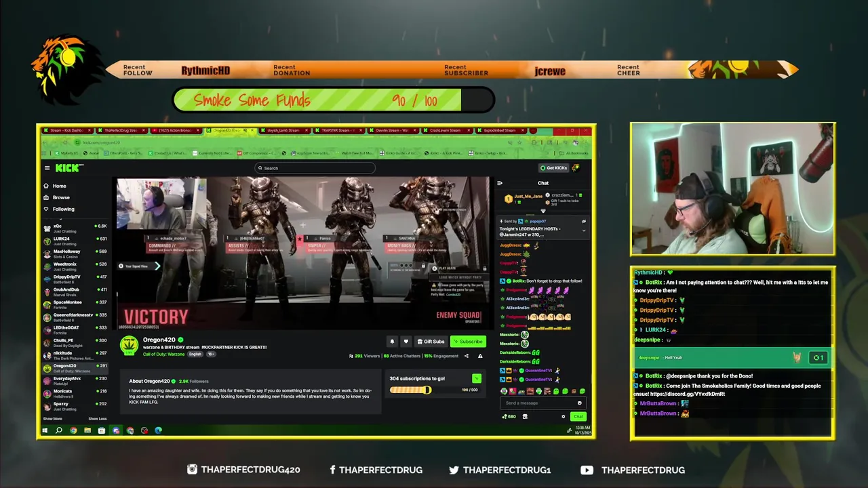The image size is (868, 488).
Task: Click the verified badge next to Oregon420
Action: [180, 340]
